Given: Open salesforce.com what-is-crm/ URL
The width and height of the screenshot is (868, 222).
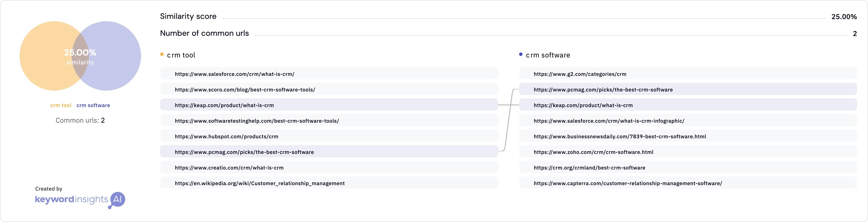Looking at the screenshot, I should [329, 74].
